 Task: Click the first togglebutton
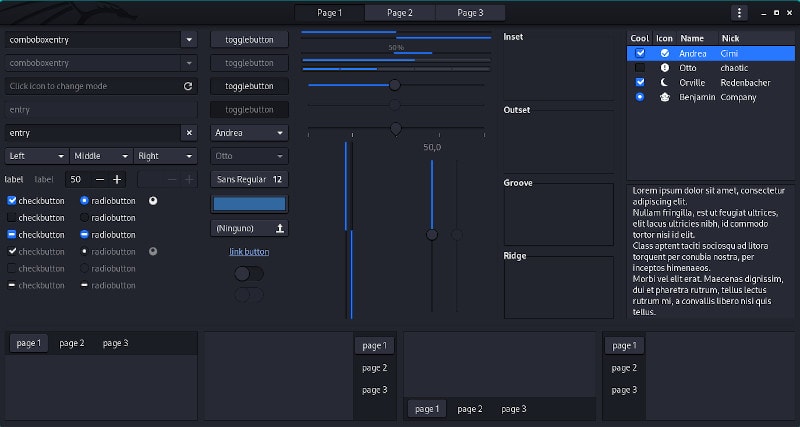tap(249, 40)
